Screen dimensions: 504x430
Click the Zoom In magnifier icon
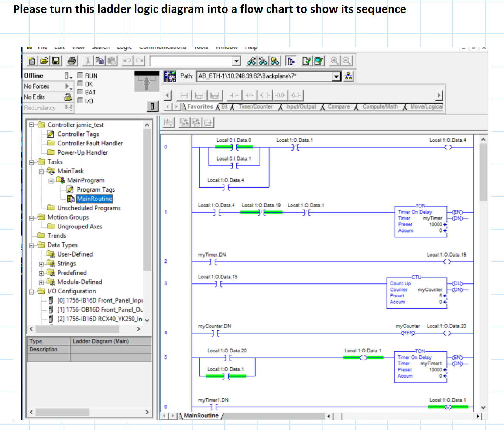[x=335, y=61]
